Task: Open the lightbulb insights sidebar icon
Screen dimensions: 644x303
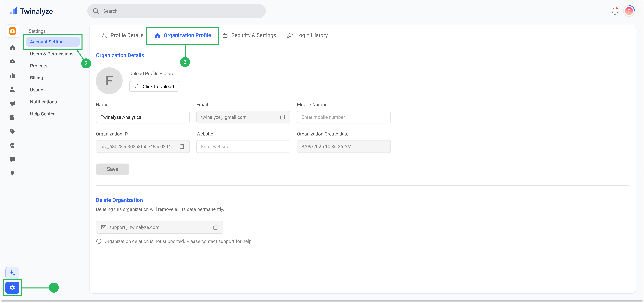Action: (12, 174)
